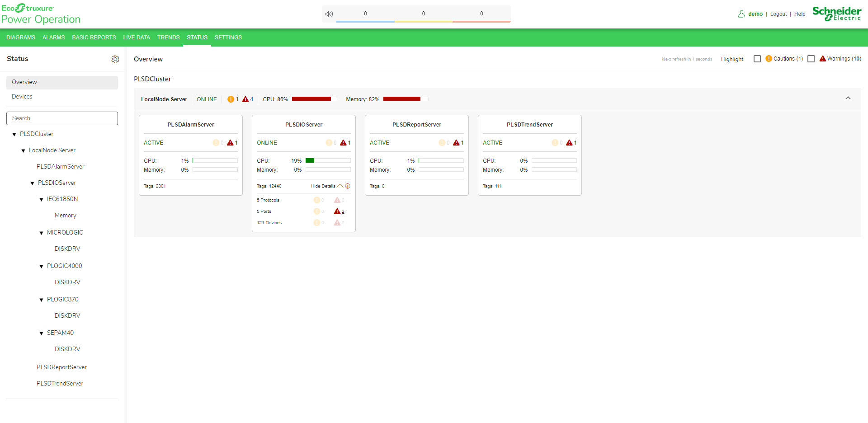Screen dimensions: 868x423
Task: Open the BASIC REPORTS tab
Action: point(94,38)
